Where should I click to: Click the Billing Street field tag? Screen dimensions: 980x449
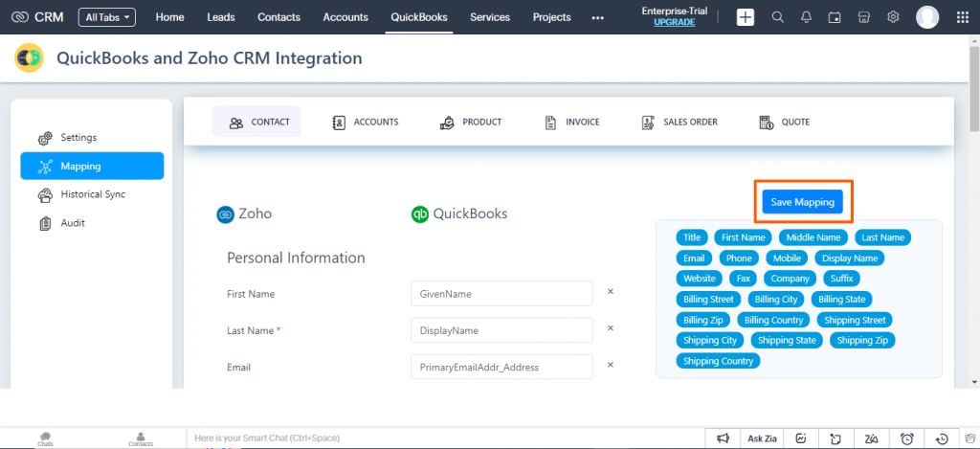709,300
